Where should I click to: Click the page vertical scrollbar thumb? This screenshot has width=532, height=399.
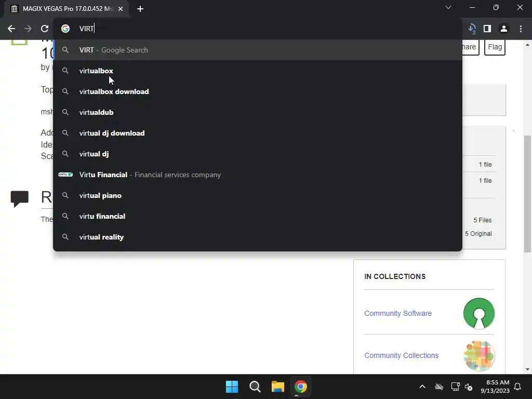[527, 193]
